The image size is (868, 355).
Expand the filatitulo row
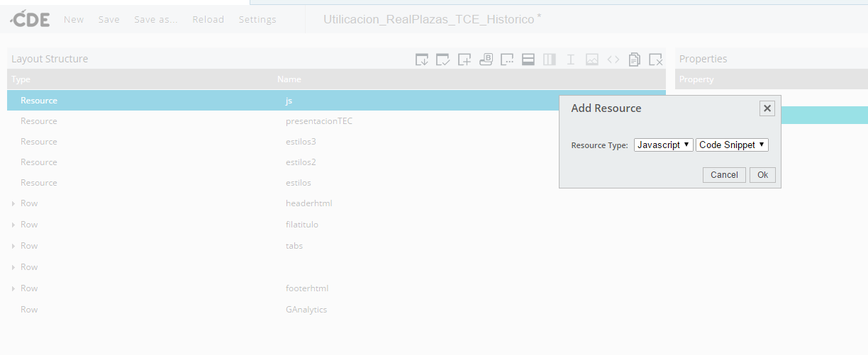(13, 225)
